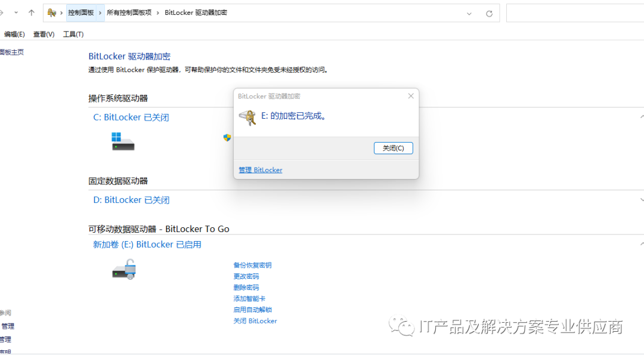Image resolution: width=644 pixels, height=355 pixels.
Task: Collapse the E: drive section chevron
Action: point(642,244)
